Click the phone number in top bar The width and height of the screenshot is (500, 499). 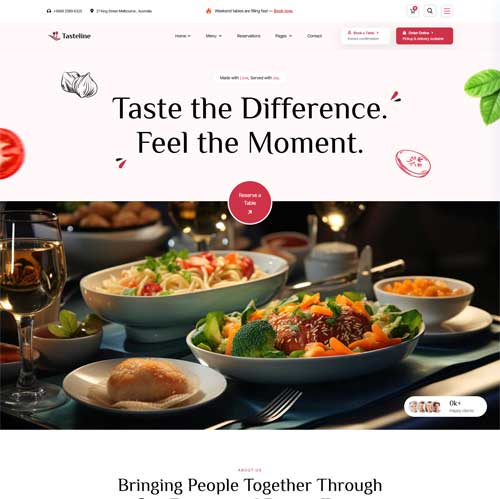[x=68, y=11]
